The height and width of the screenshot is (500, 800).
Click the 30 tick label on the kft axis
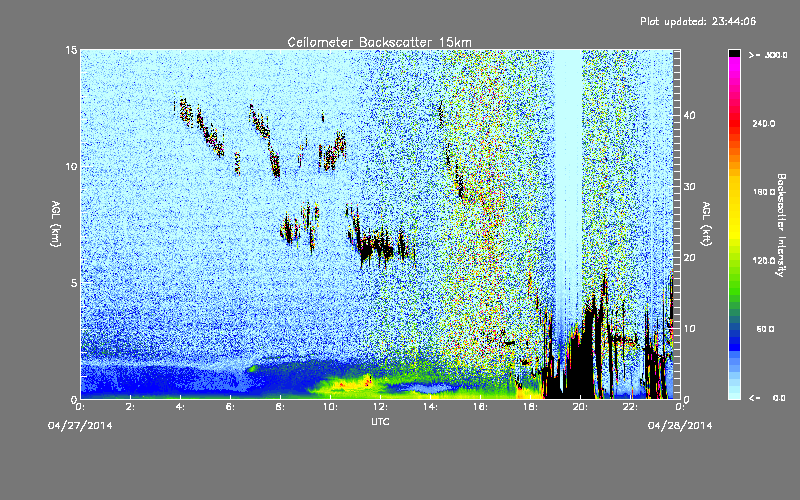(x=689, y=186)
